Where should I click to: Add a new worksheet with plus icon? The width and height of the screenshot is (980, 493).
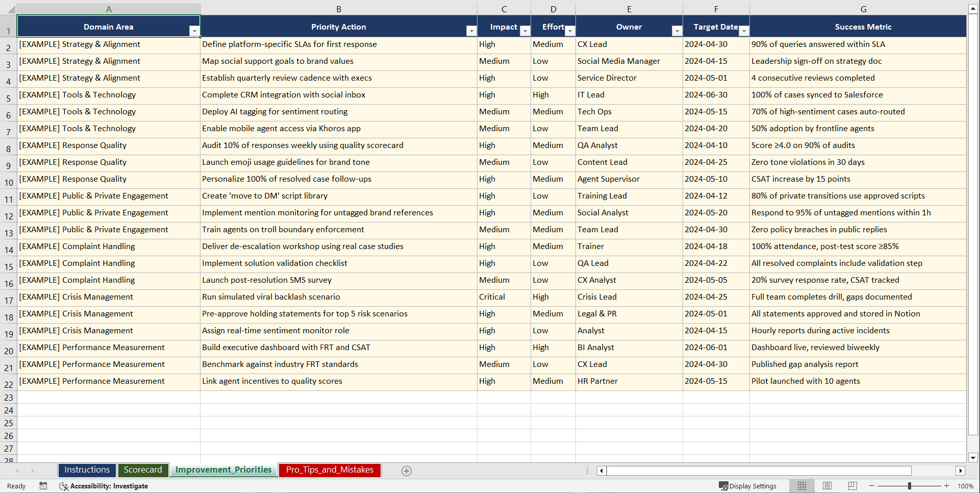coord(407,471)
